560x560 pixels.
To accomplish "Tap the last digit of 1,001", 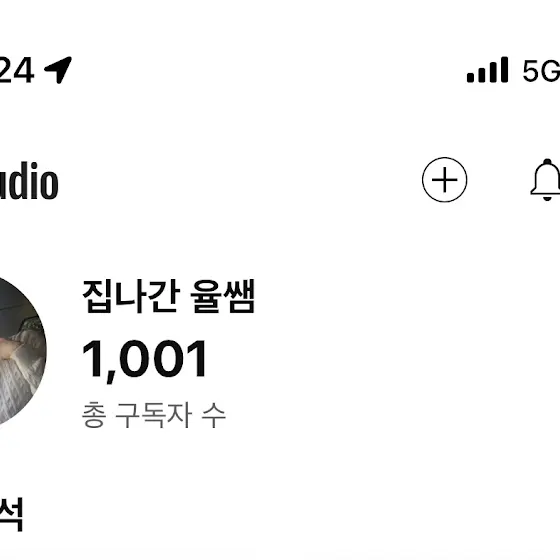I will [x=196, y=359].
